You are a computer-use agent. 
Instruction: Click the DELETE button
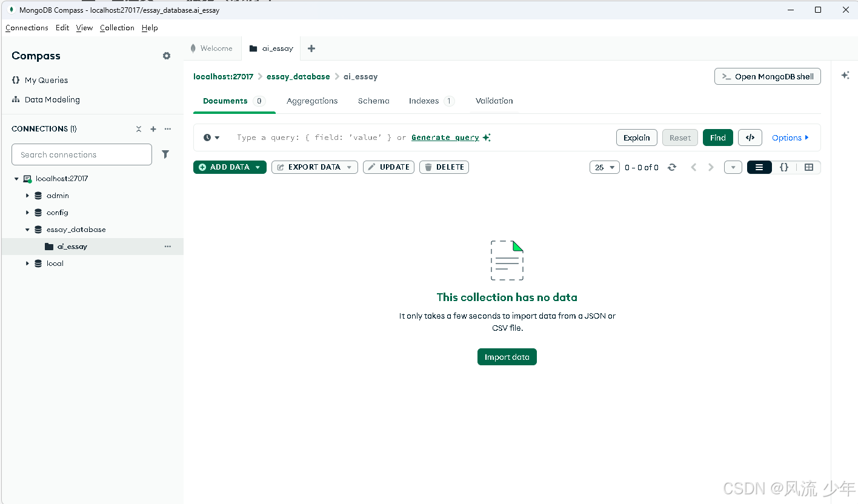[444, 167]
